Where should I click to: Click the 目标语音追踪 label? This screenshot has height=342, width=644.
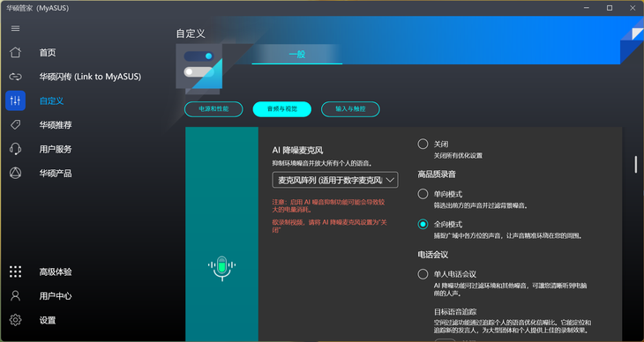click(x=455, y=312)
